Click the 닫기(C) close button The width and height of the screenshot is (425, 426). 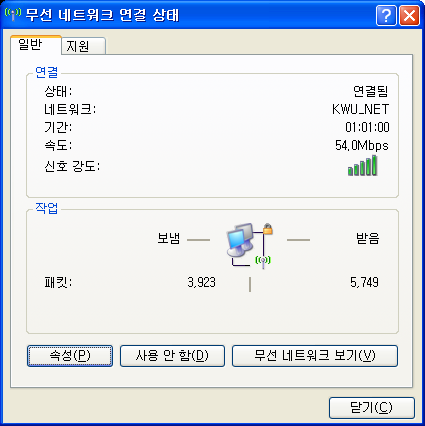coord(372,408)
